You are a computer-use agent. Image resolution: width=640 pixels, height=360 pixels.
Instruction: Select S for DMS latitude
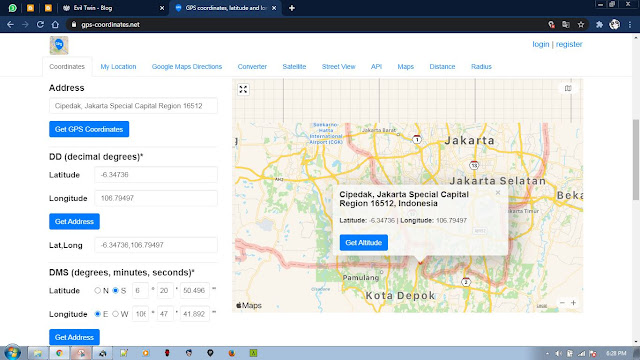tap(116, 291)
